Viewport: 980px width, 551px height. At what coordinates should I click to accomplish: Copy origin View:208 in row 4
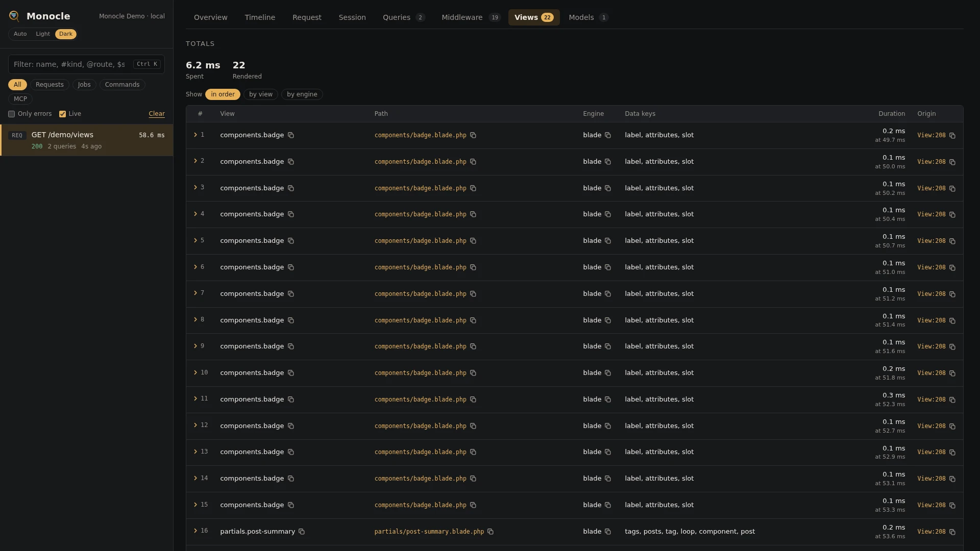952,215
